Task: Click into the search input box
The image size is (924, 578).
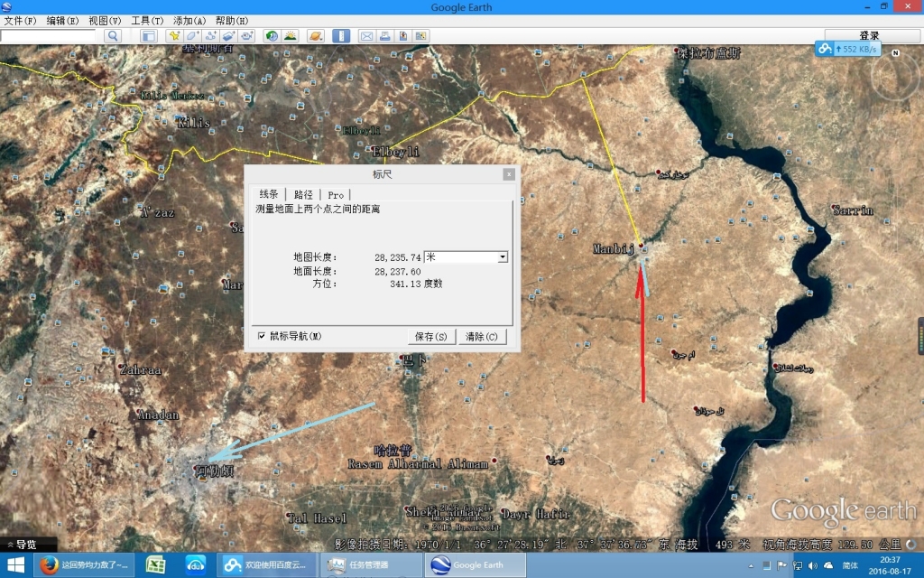Action: 49,36
